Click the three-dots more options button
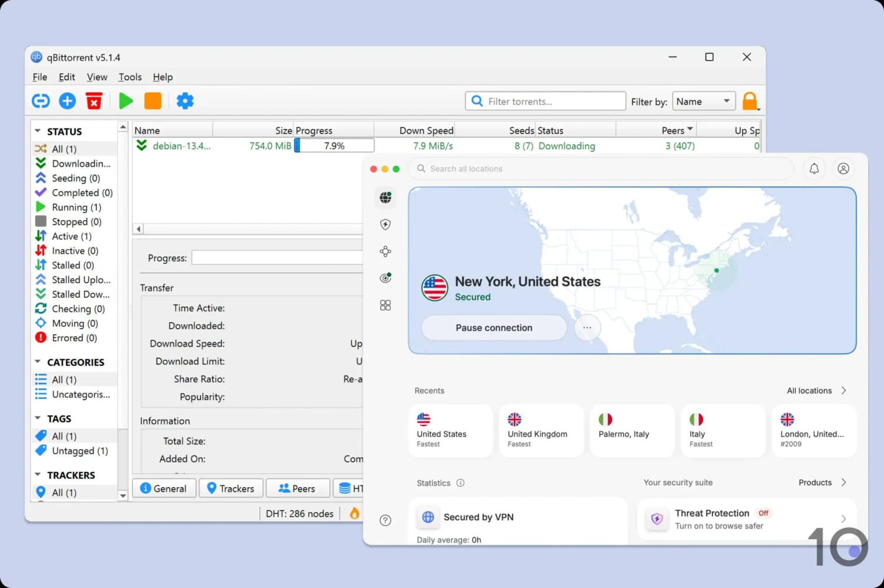 pos(587,328)
